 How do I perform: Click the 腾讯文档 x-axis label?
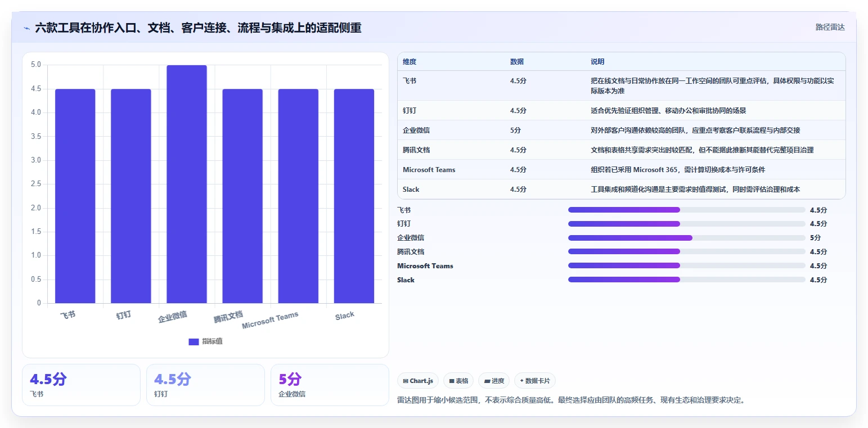[228, 317]
